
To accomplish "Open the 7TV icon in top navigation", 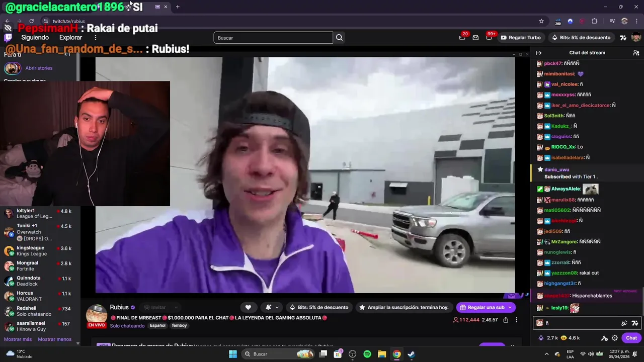I will 623,38.
